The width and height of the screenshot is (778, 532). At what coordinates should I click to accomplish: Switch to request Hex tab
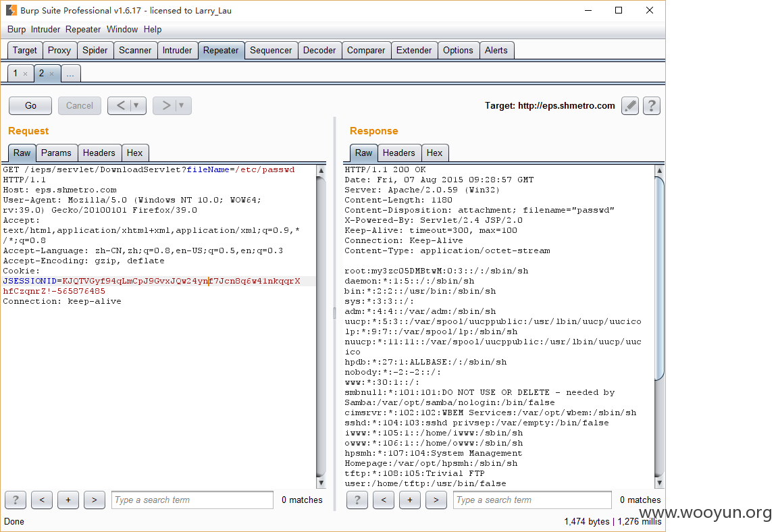point(134,153)
